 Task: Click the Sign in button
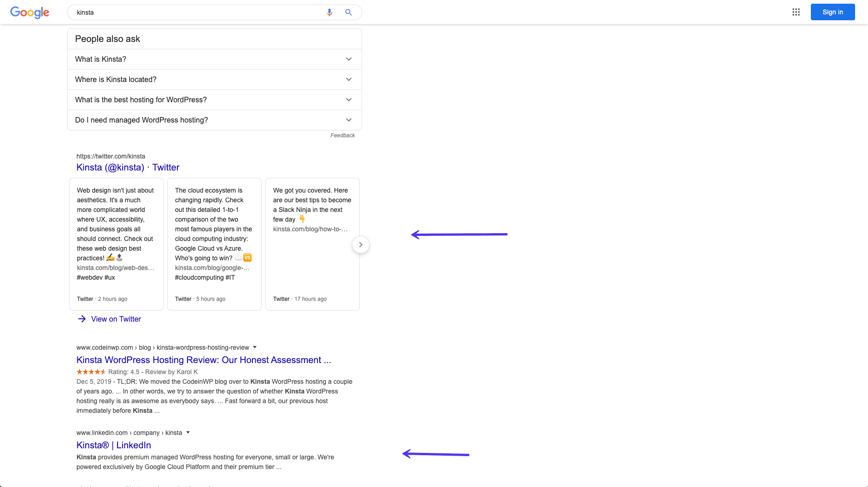[x=833, y=12]
